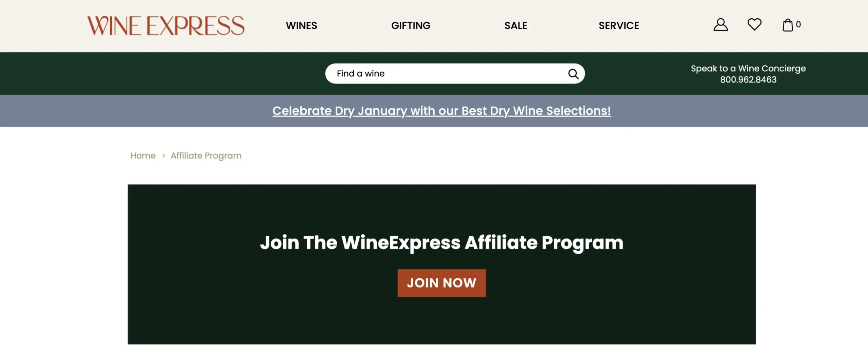Navigate to Home via the breadcrumb
This screenshot has width=868, height=348.
coord(143,155)
